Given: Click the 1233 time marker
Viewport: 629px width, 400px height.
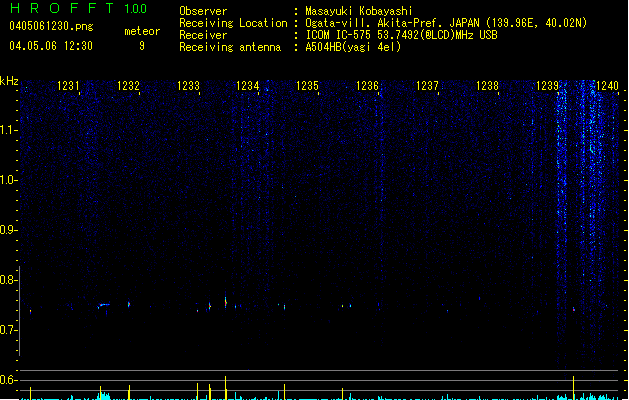Looking at the screenshot, I should tap(188, 85).
